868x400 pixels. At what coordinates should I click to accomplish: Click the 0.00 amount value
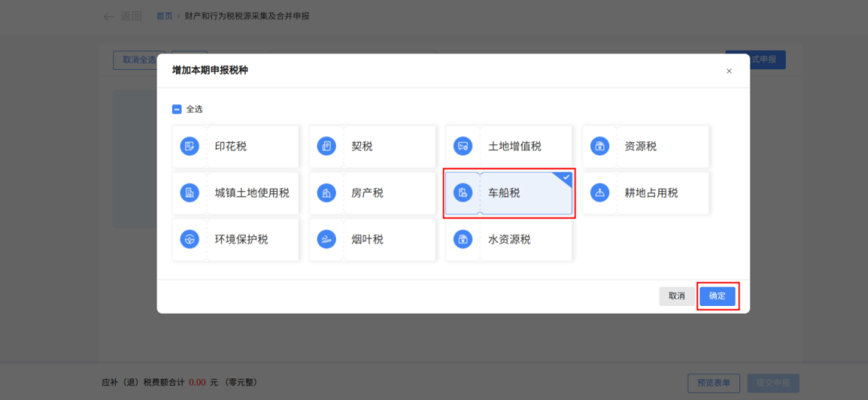point(198,382)
